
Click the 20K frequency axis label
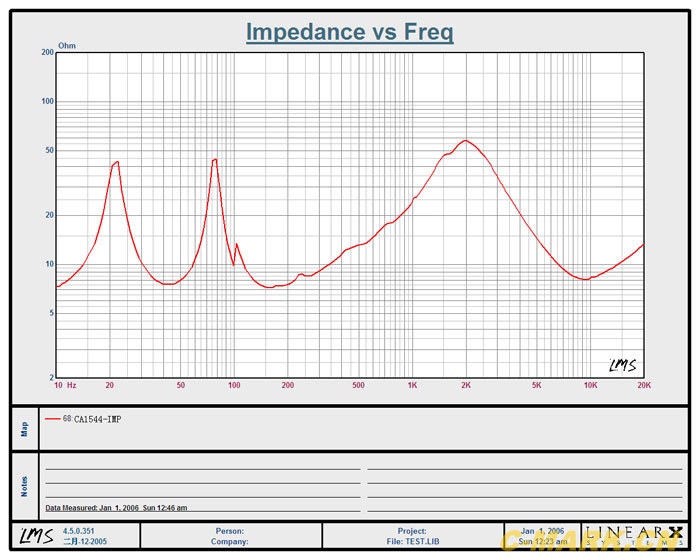[x=643, y=385]
